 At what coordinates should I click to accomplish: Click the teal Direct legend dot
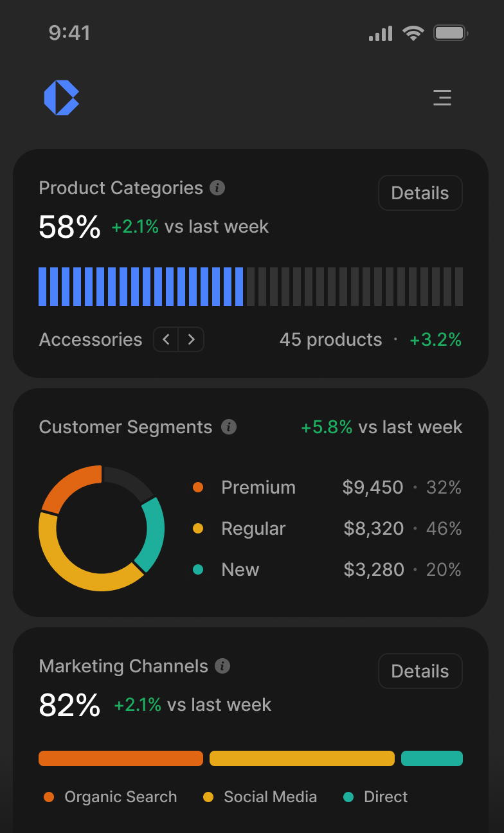[x=349, y=797]
